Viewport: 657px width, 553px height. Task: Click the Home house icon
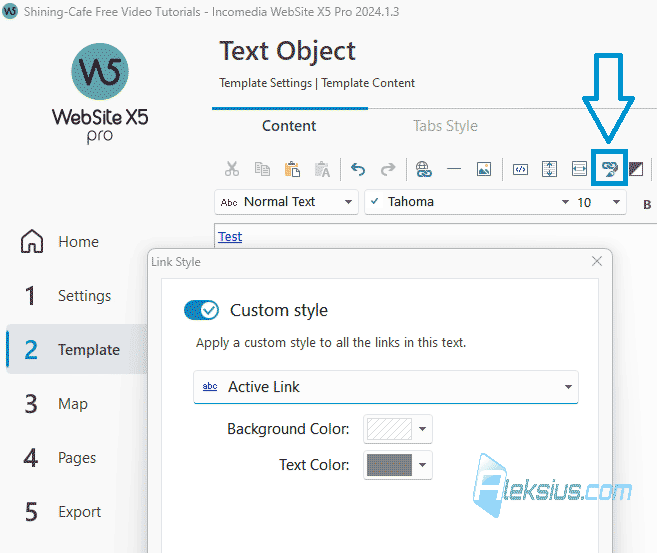coord(32,242)
